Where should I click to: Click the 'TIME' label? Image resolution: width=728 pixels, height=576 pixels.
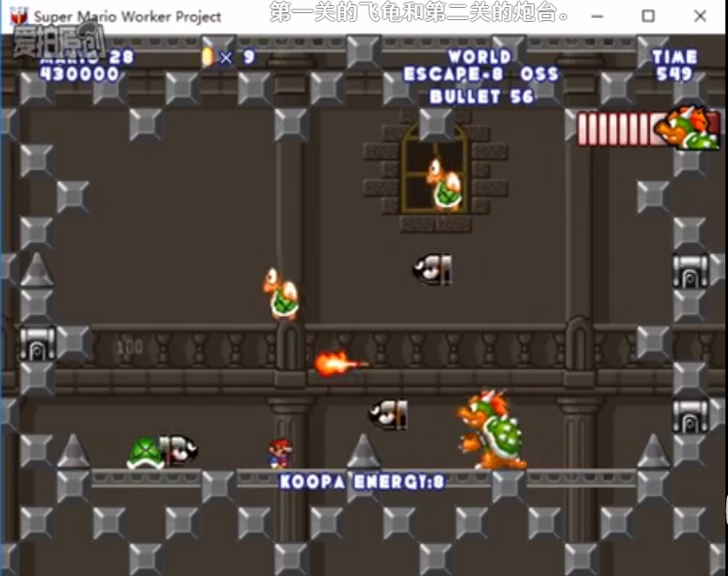(675, 57)
